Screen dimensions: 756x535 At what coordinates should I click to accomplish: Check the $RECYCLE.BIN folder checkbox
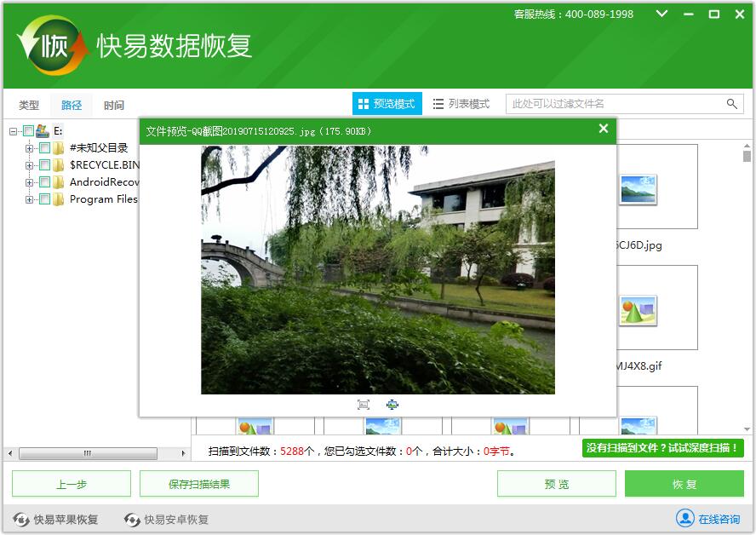coord(44,164)
